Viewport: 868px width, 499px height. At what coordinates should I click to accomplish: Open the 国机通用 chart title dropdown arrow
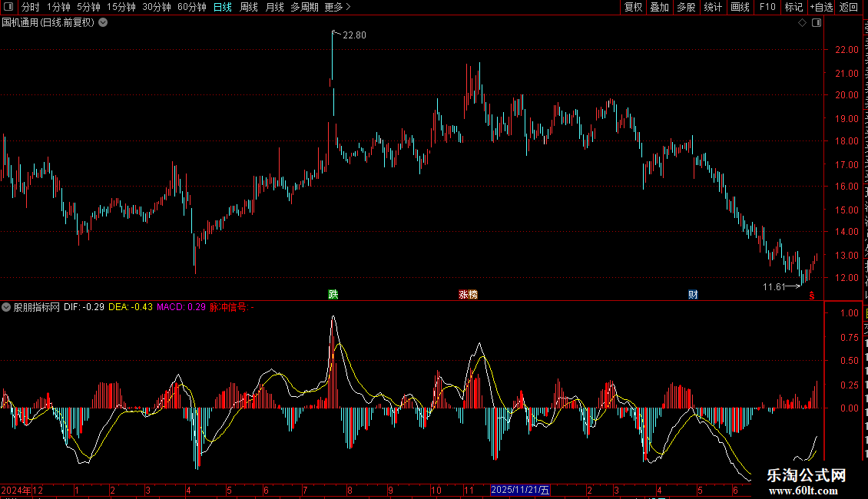tap(103, 23)
